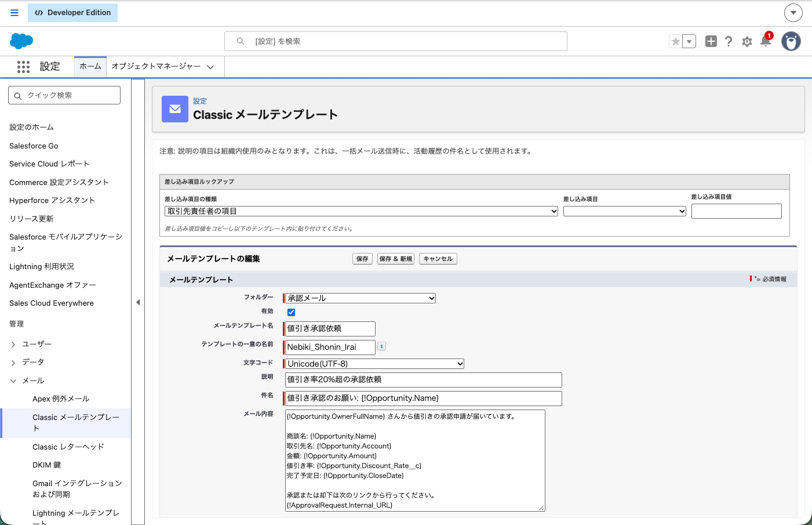
Task: Open the 差し込み項目 dropdown
Action: [625, 211]
